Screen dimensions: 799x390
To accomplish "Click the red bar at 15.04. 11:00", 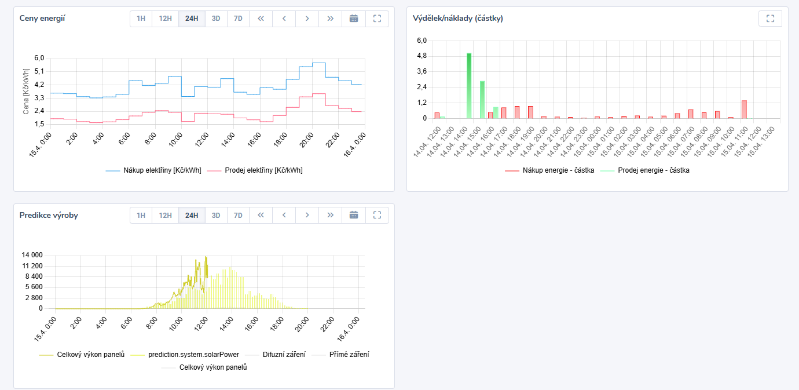I will pyautogui.click(x=744, y=109).
